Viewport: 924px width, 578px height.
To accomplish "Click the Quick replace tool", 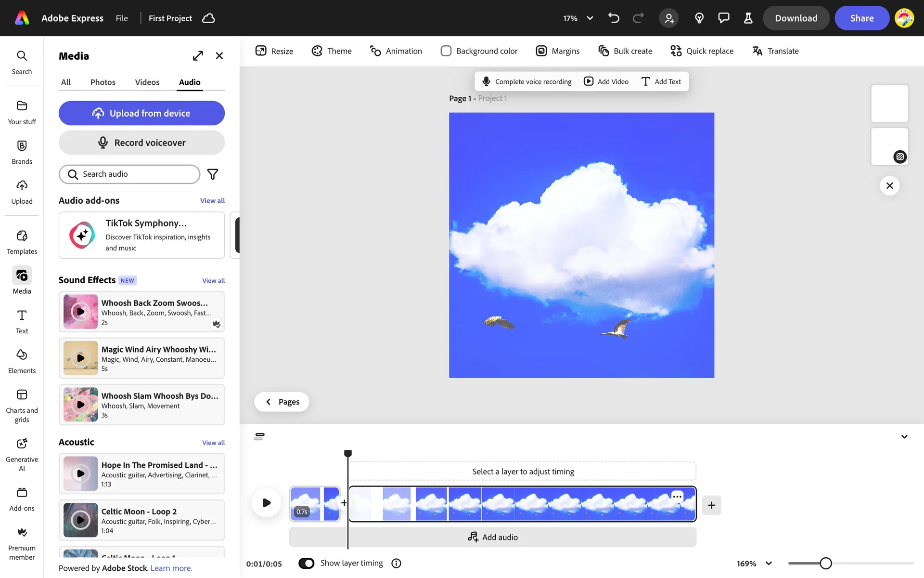I will point(702,51).
